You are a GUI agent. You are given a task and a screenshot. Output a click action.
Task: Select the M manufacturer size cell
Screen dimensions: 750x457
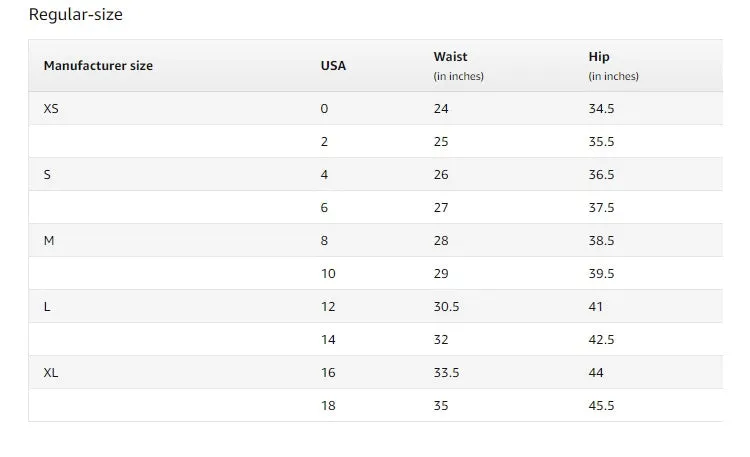(x=49, y=241)
